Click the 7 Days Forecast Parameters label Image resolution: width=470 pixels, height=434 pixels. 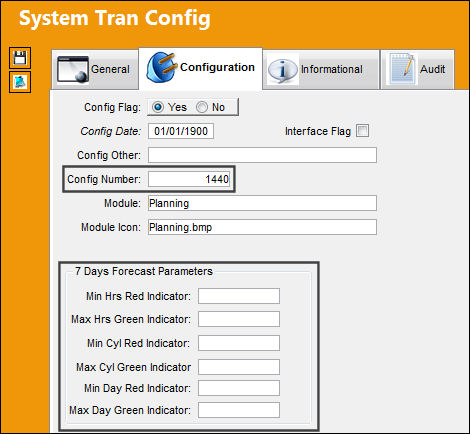144,271
